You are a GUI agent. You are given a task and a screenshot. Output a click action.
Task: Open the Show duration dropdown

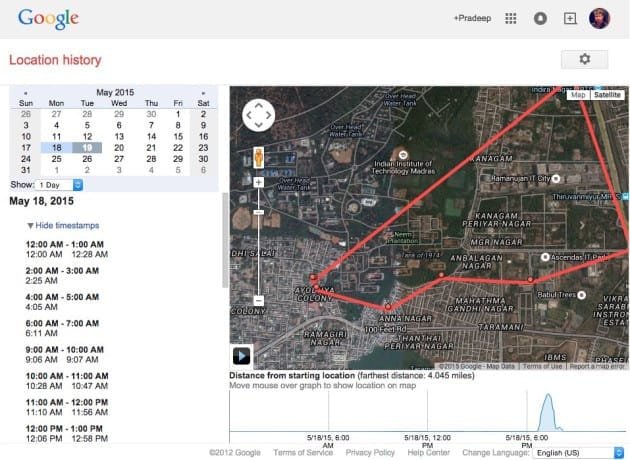[x=59, y=185]
